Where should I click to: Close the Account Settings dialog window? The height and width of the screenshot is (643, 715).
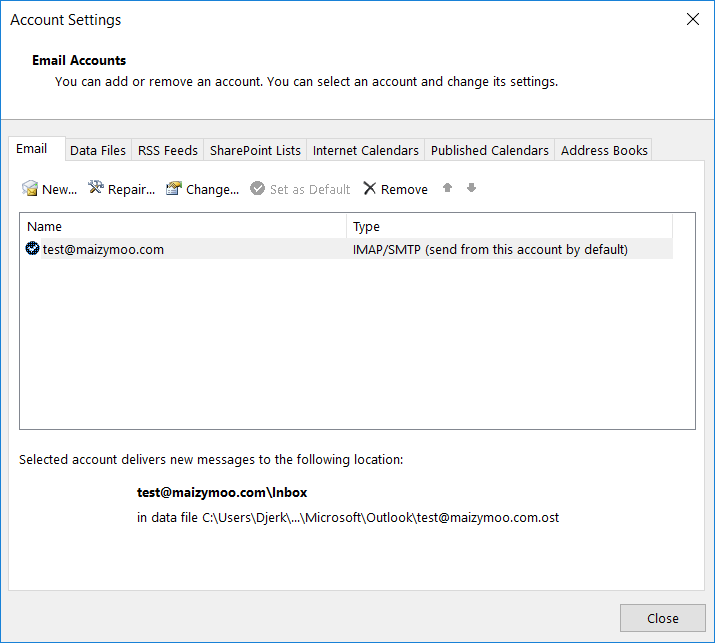tap(662, 618)
